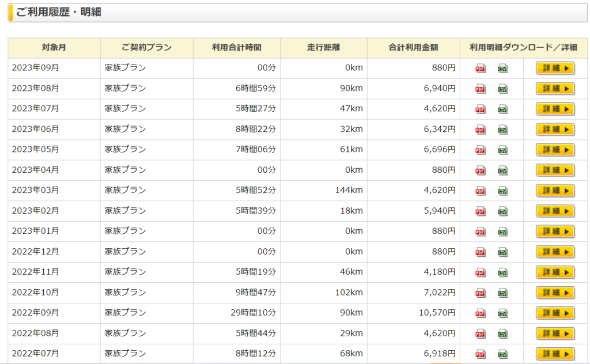Download the PDF statement for 2023年09月
Image resolution: width=590 pixels, height=364 pixels.
point(480,69)
